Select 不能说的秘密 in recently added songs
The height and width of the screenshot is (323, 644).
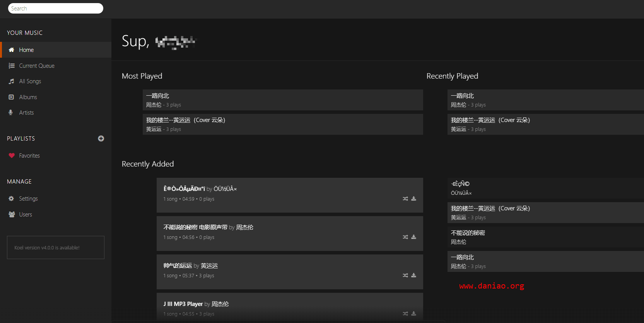(546, 237)
